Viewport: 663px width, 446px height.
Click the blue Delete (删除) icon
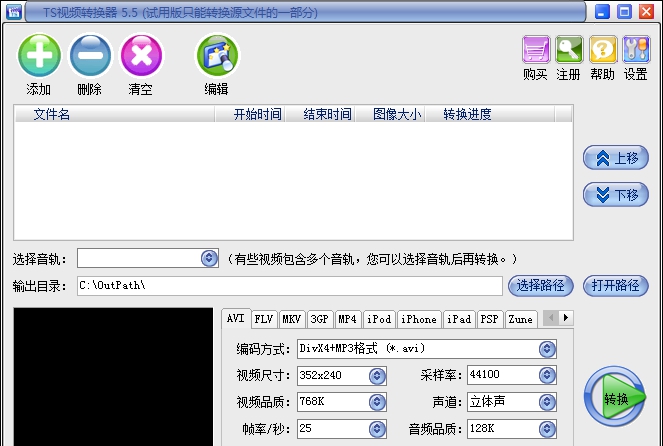click(x=90, y=55)
